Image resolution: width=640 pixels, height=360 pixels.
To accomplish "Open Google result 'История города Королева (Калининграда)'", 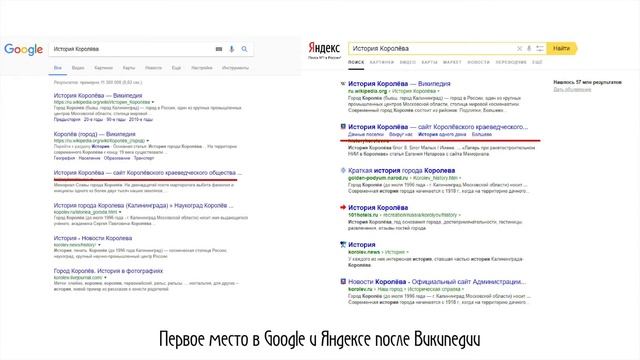I will 143,205.
